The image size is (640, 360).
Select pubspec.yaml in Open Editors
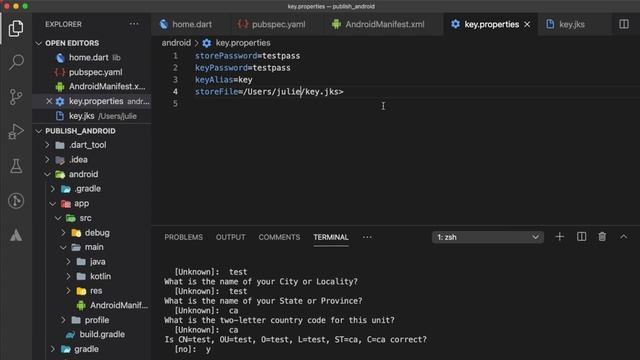[95, 72]
